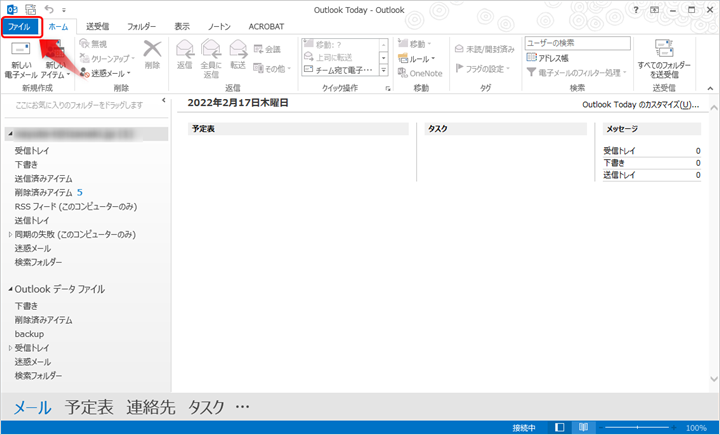
Task: Open the ルール (Rules) dropdown
Action: 416,58
